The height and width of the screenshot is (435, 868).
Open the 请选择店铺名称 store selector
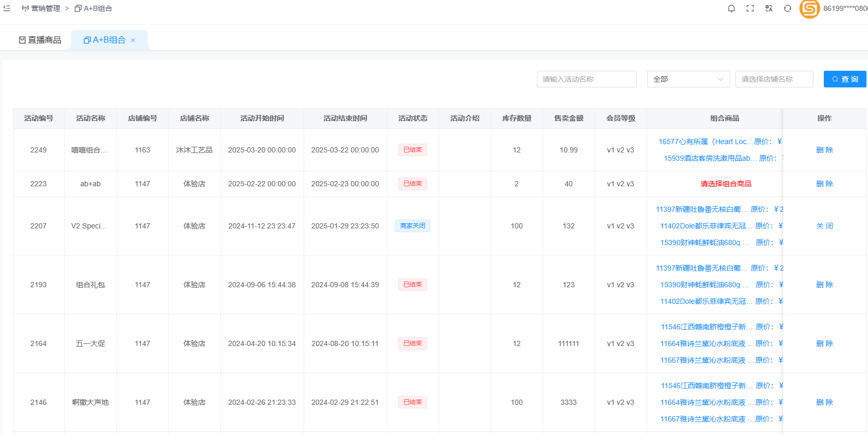coord(773,79)
